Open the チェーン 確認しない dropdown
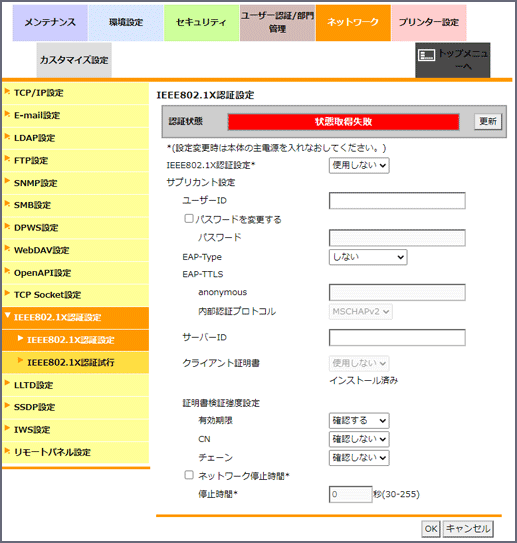Image resolution: width=517 pixels, height=543 pixels. pyautogui.click(x=359, y=458)
